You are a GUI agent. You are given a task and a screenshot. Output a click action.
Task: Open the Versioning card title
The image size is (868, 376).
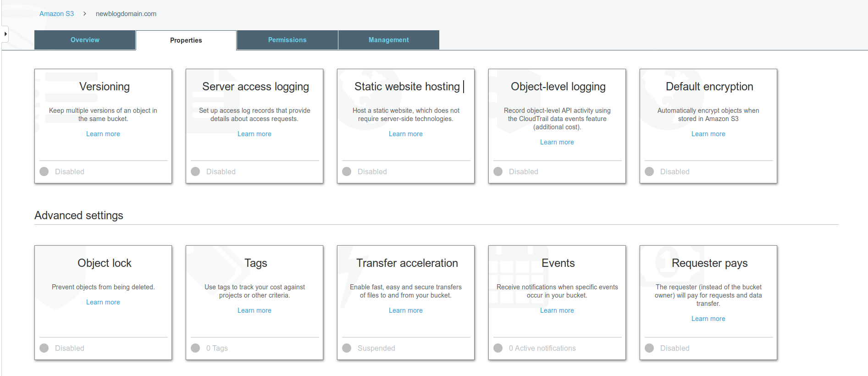tap(105, 87)
